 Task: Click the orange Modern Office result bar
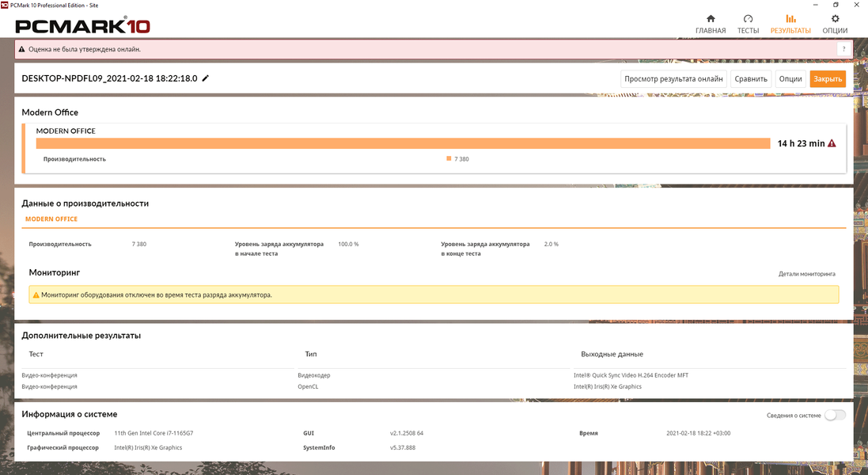[403, 143]
